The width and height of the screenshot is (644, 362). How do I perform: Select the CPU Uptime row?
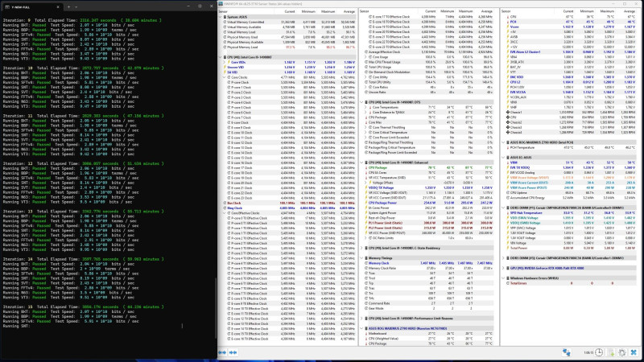click(570, 192)
